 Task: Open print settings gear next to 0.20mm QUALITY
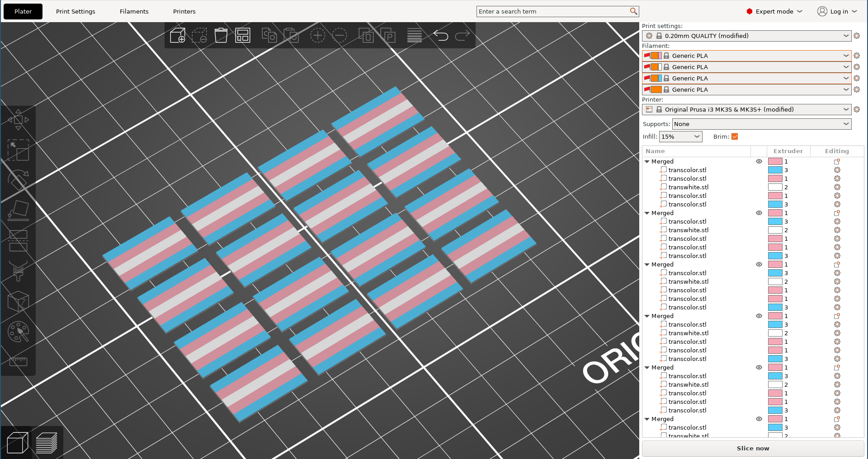point(857,36)
